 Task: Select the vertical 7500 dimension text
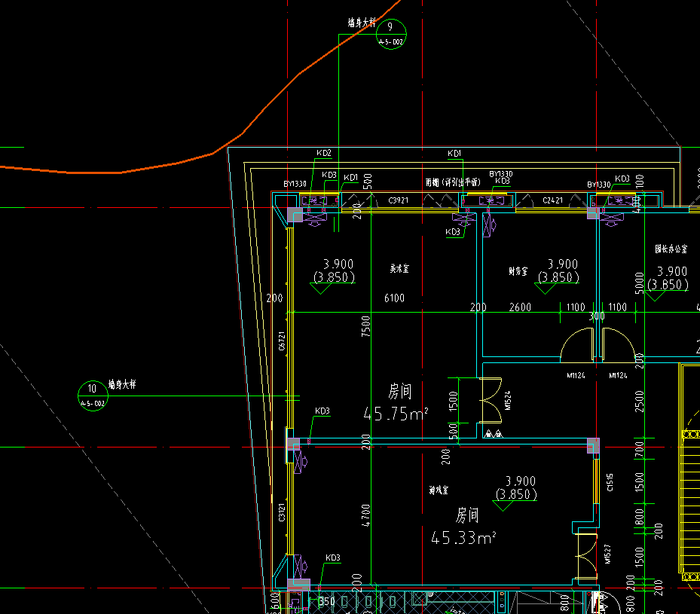365,326
